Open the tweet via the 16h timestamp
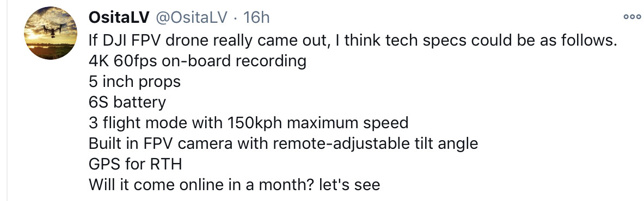The height and width of the screenshot is (201, 644). 256,17
